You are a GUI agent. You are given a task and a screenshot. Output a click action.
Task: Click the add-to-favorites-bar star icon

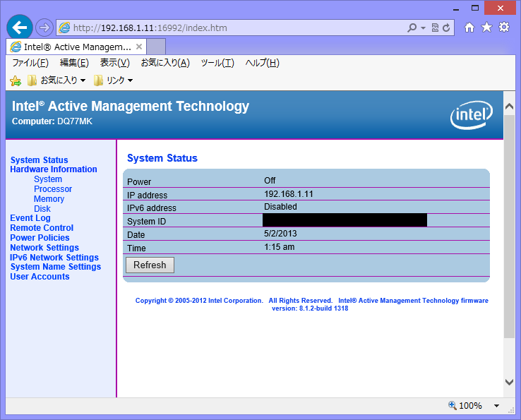pos(15,80)
